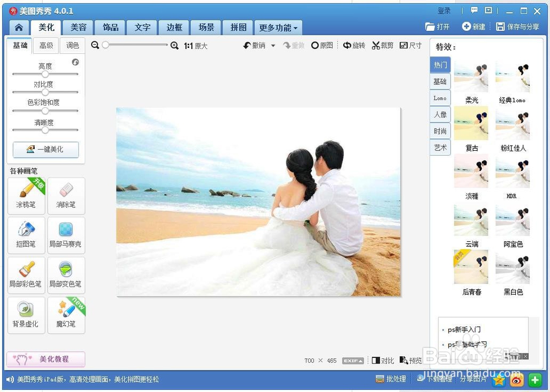Select the 热门 effects category
The height and width of the screenshot is (392, 550).
441,65
